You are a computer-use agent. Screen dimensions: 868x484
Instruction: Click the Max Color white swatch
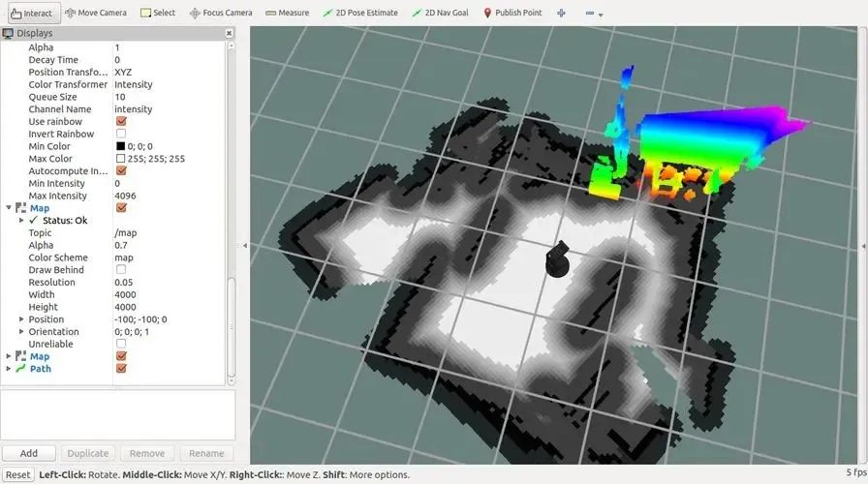tap(120, 158)
